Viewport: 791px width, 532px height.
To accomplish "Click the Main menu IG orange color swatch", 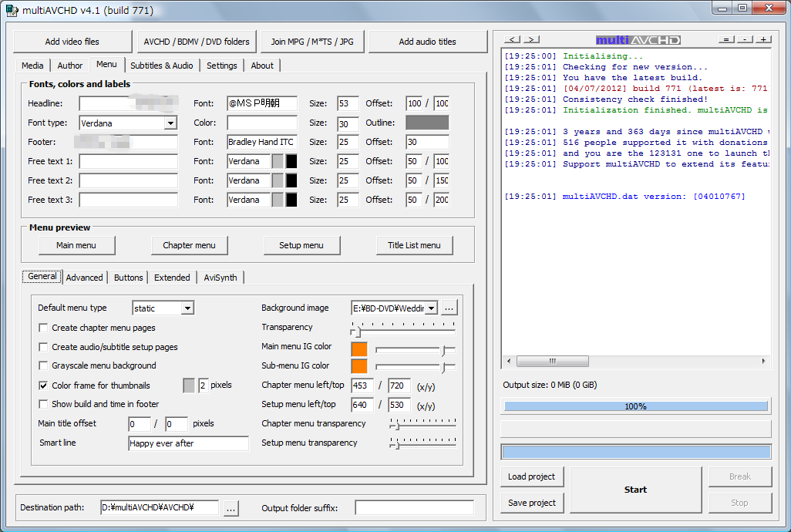I will point(359,349).
